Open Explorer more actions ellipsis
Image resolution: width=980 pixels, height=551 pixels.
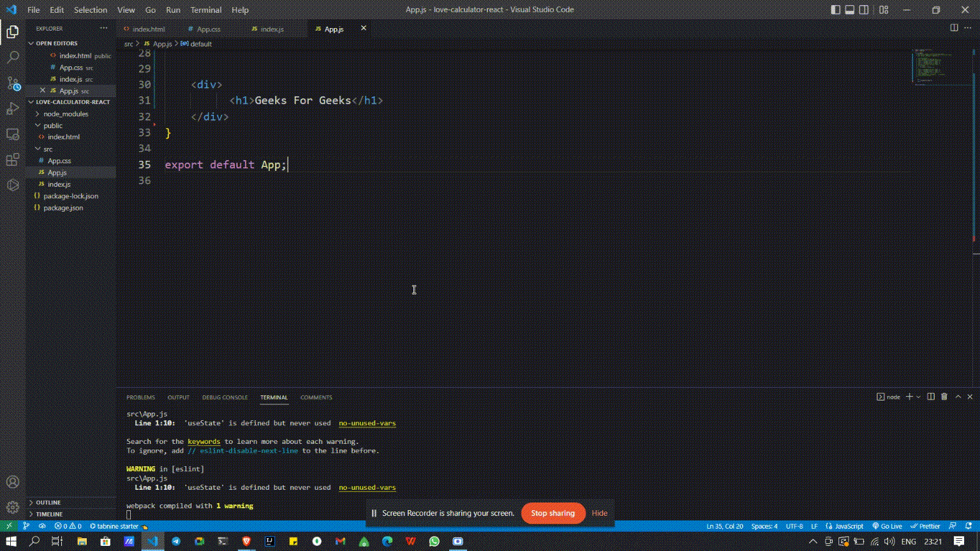point(103,29)
